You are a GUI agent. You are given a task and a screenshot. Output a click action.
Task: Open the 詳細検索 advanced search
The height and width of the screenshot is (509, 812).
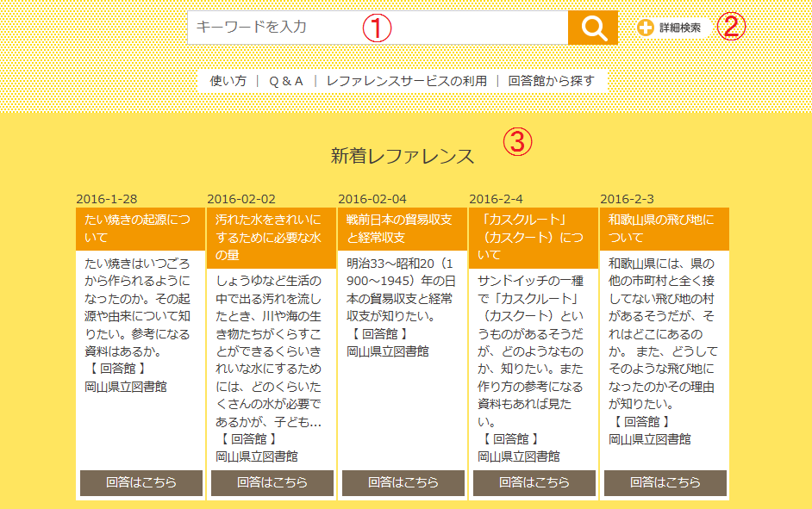(x=679, y=28)
